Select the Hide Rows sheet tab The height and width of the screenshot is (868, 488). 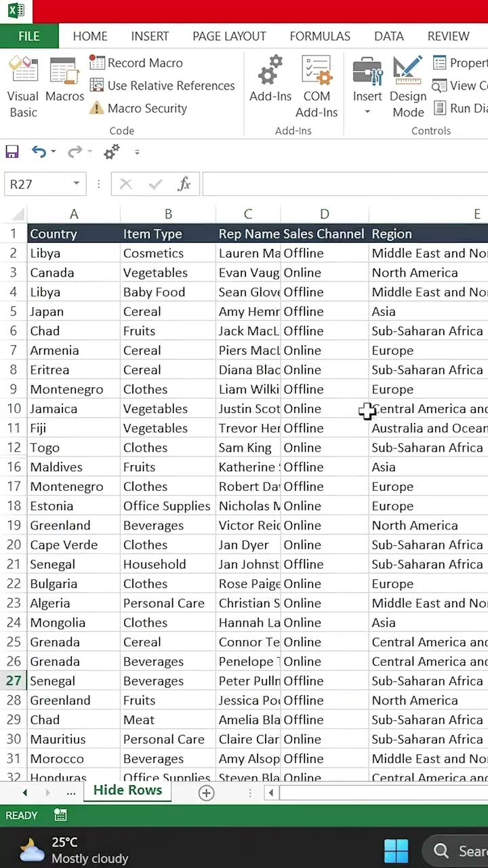click(127, 790)
